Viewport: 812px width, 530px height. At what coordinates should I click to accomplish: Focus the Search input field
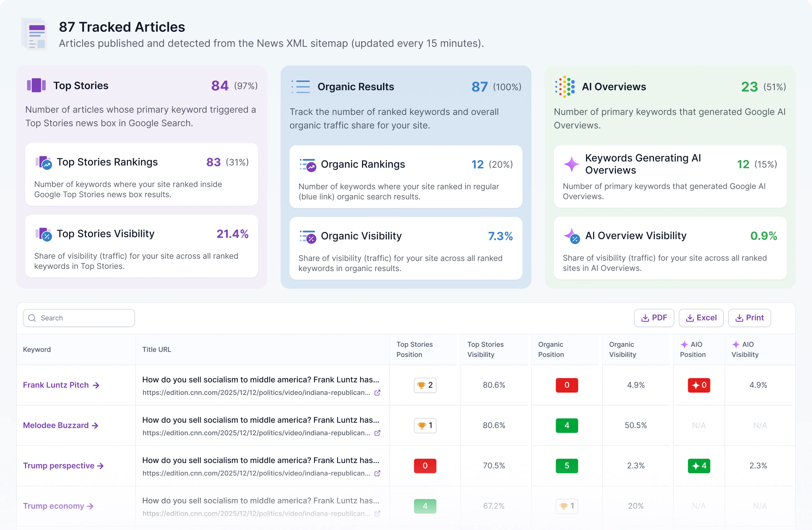(x=79, y=318)
